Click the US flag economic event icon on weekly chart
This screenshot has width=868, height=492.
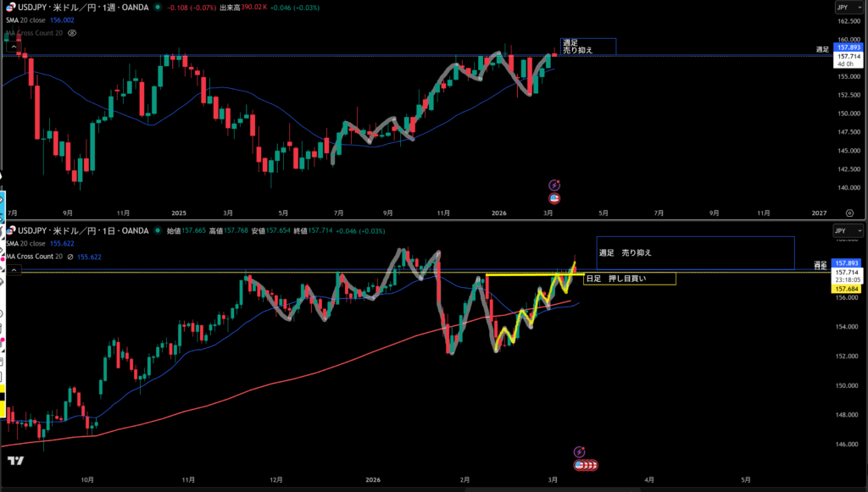[x=554, y=198]
